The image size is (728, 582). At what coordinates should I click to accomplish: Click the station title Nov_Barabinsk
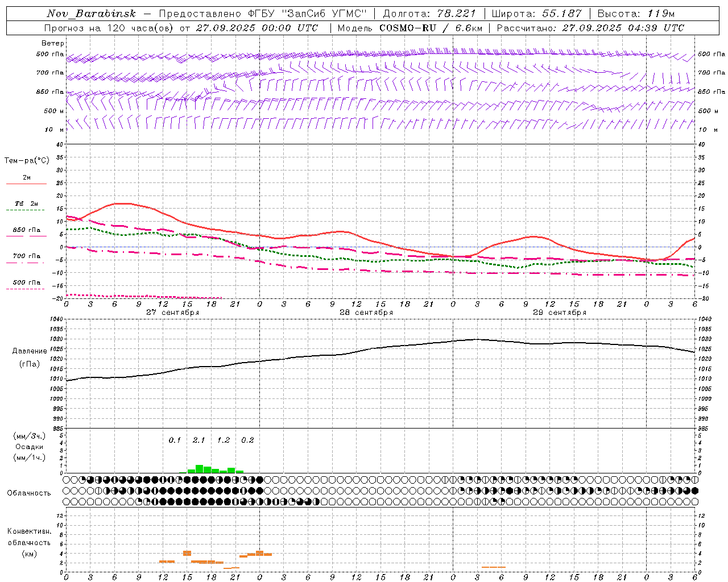(x=91, y=14)
